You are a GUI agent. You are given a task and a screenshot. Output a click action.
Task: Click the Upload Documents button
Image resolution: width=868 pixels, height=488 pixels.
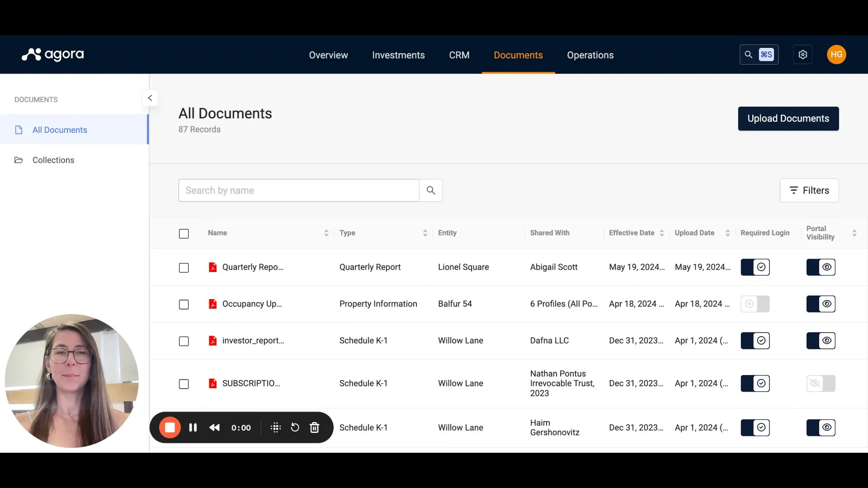(788, 118)
